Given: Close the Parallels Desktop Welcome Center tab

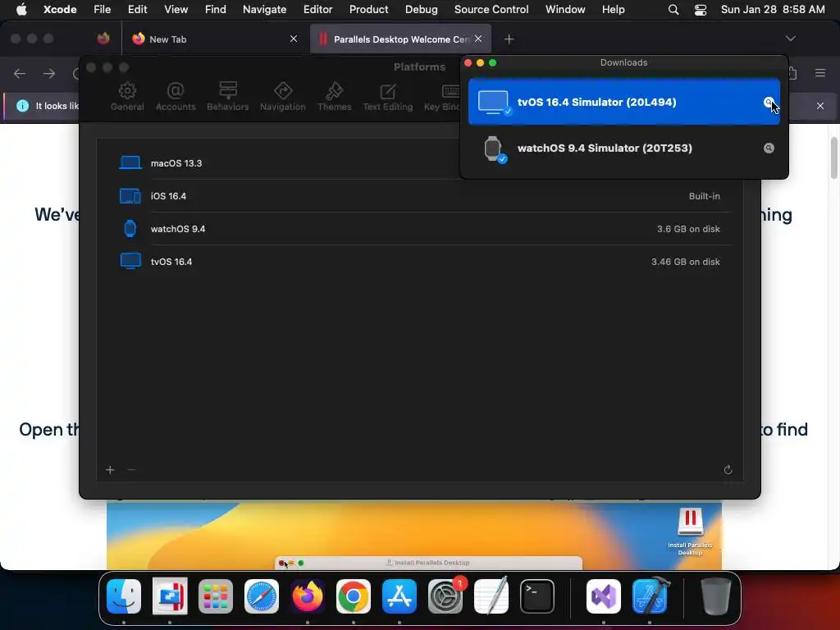Looking at the screenshot, I should [x=478, y=39].
